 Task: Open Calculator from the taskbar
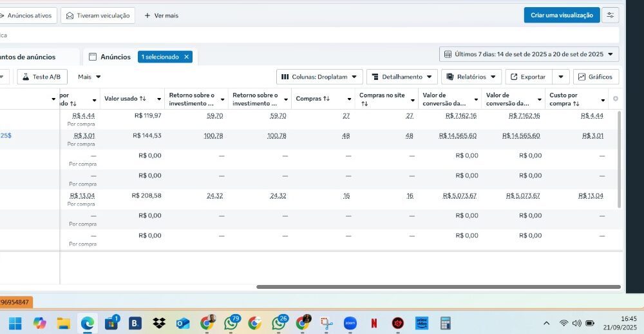[x=445, y=323]
